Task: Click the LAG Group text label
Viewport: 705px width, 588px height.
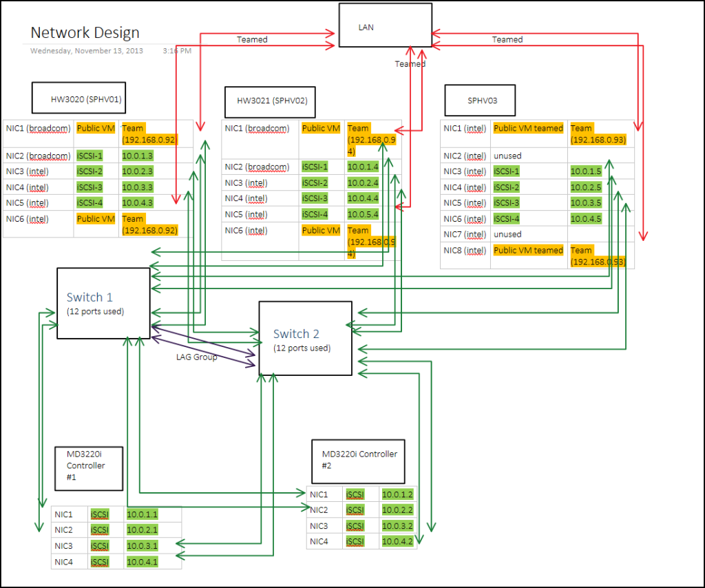Action: (196, 357)
